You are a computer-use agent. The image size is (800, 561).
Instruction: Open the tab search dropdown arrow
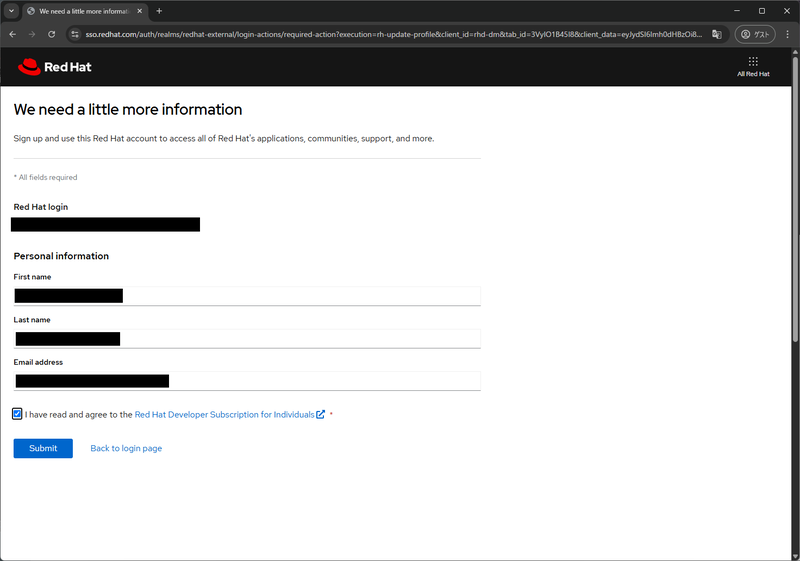[x=11, y=11]
